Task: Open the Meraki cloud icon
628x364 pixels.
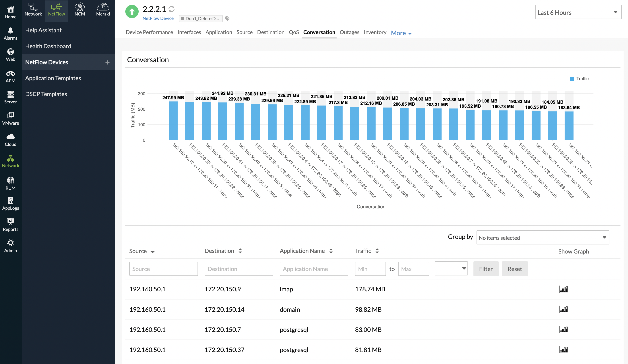Action: 103,7
